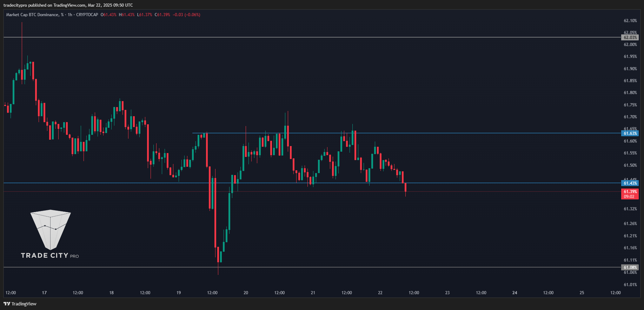Screen dimensions: 644x310
Task: Click the low value L61.37%
Action: pyautogui.click(x=145, y=15)
